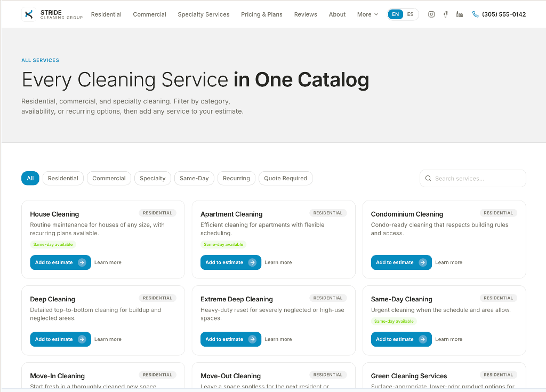Screen dimensions: 546x392
Task: Open the Instagram profile icon
Action: pyautogui.click(x=431, y=14)
